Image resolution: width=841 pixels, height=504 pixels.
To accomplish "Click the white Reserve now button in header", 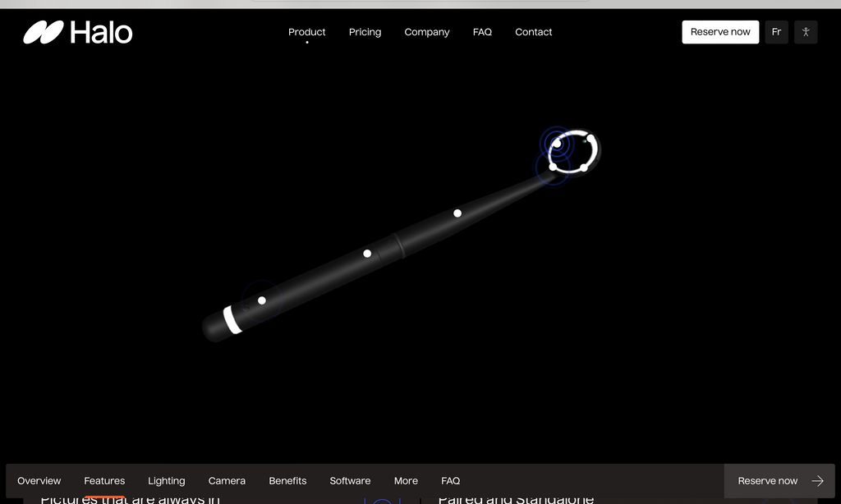I will coord(720,32).
